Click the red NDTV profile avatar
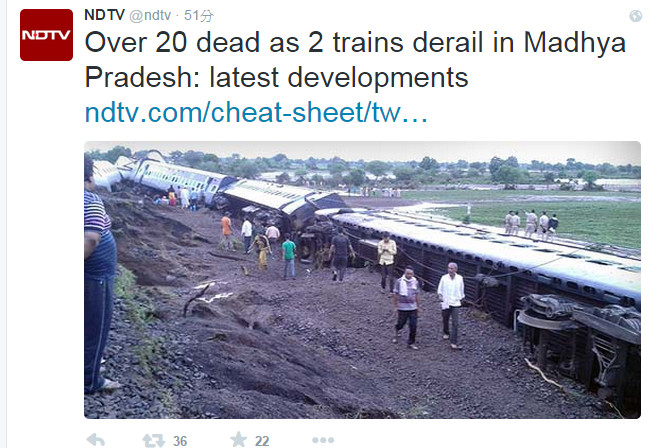The height and width of the screenshot is (448, 652). tap(46, 35)
